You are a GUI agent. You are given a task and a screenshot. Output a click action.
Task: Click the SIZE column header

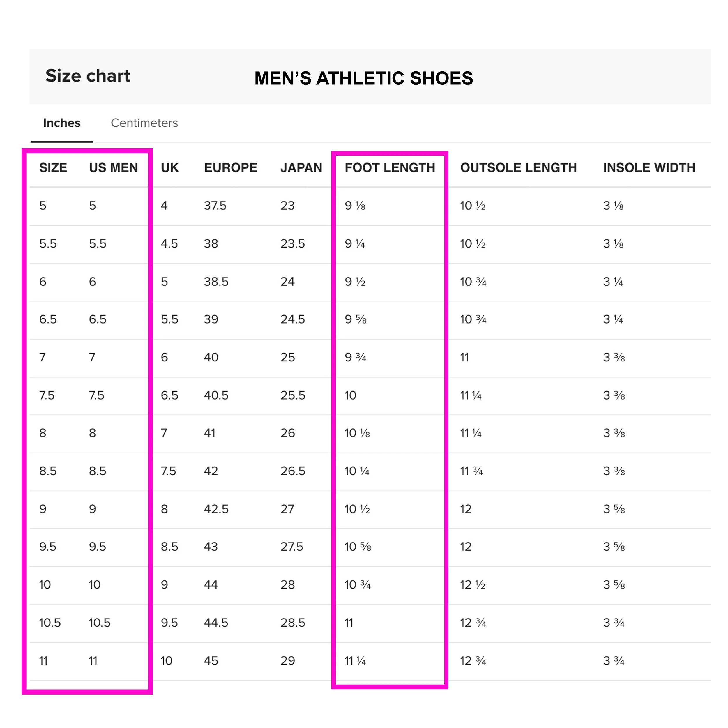(53, 168)
